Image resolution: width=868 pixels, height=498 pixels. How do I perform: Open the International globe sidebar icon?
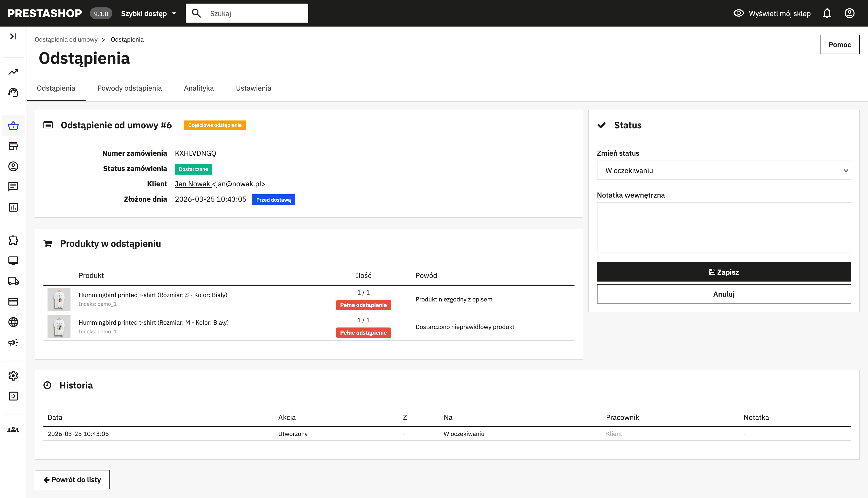(x=13, y=322)
